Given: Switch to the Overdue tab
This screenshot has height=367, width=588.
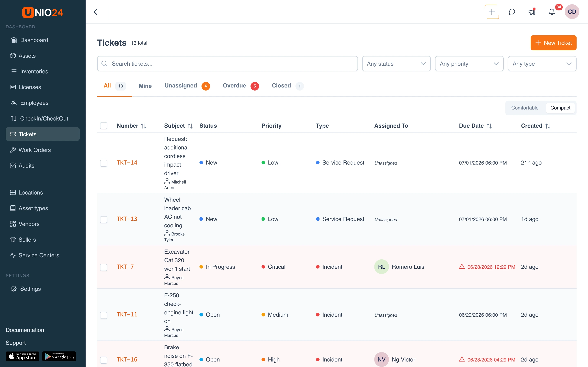Looking at the screenshot, I should tap(241, 86).
